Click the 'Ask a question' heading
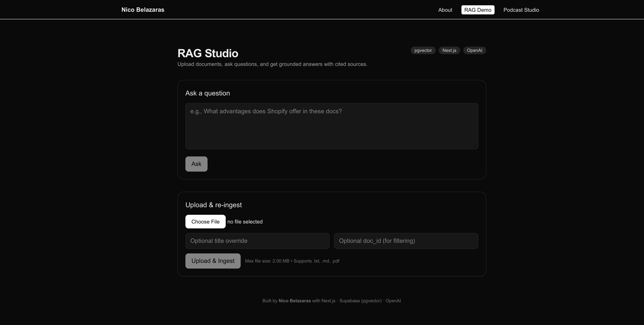 click(x=208, y=93)
